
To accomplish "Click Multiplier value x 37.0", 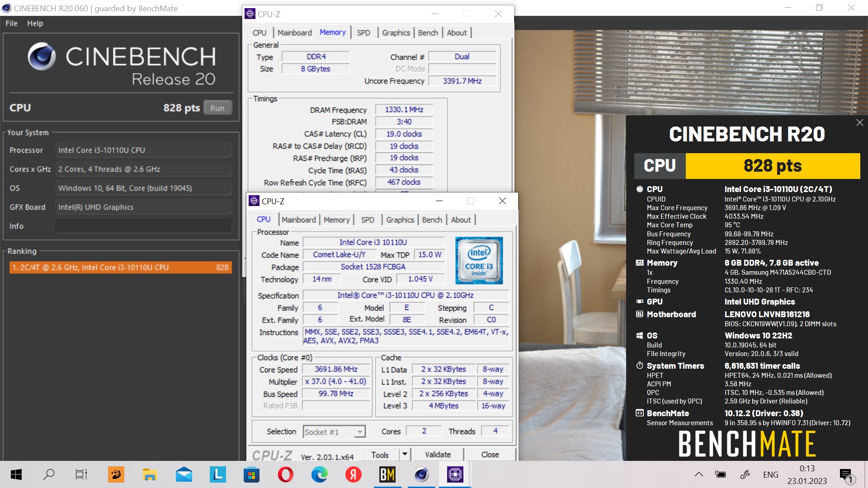I will click(x=336, y=381).
